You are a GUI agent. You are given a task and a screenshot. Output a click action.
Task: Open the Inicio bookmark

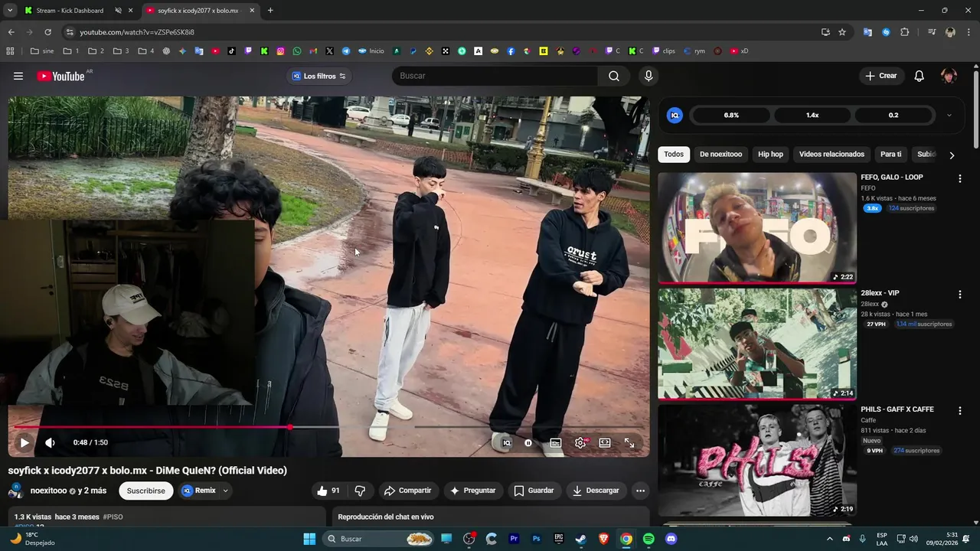click(371, 51)
